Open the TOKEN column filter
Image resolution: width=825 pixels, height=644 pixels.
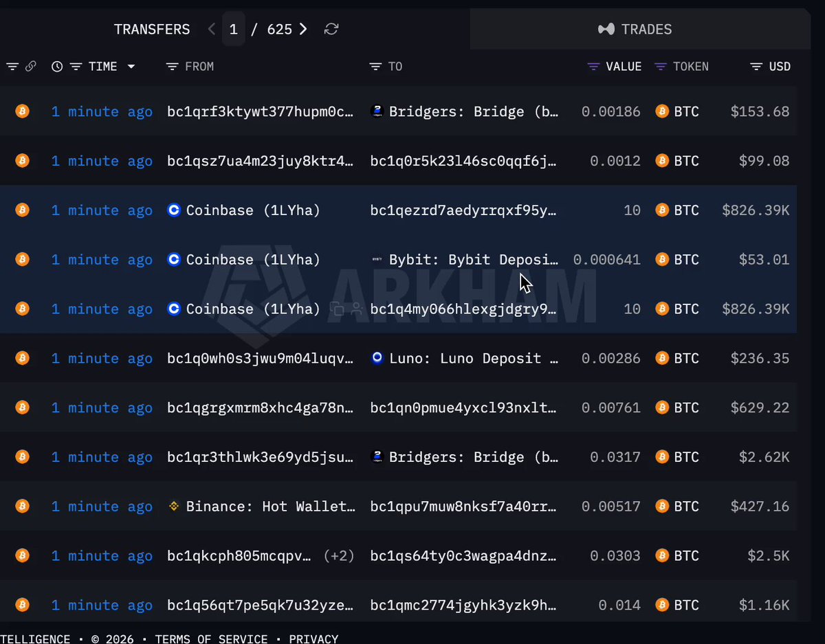click(661, 67)
